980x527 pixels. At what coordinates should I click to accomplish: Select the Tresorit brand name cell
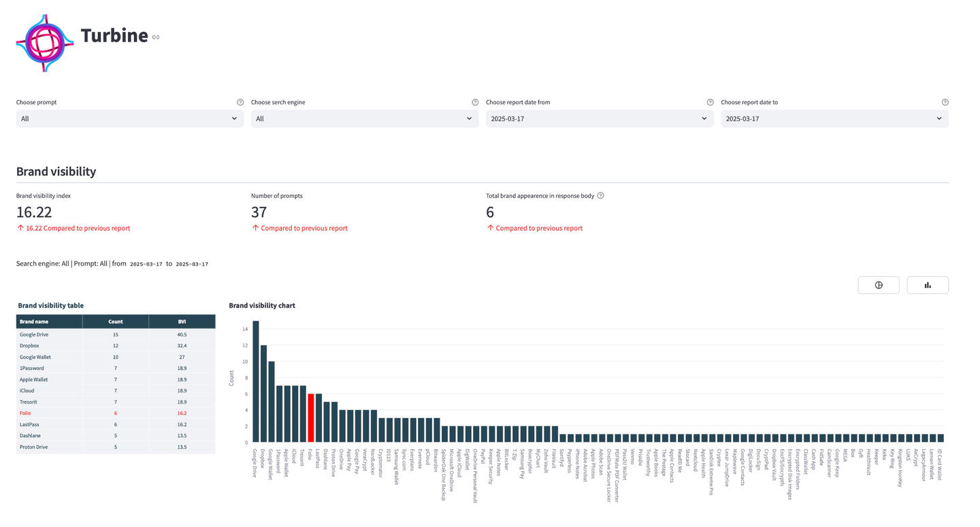(x=49, y=402)
